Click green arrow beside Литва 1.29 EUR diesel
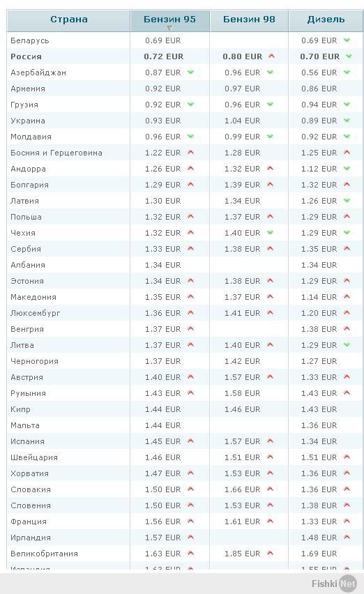This screenshot has height=594, width=364. tap(347, 344)
